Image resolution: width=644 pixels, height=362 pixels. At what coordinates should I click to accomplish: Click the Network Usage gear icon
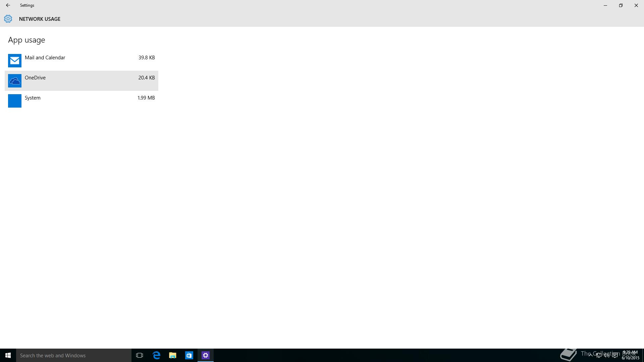coord(8,19)
